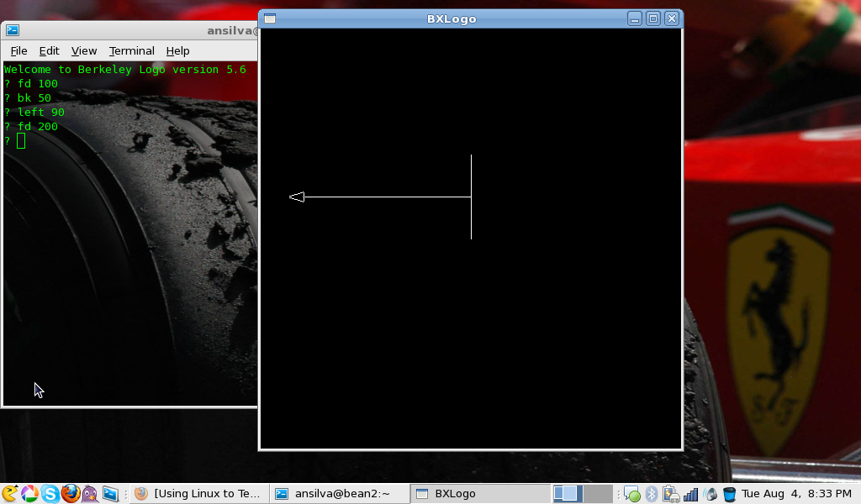Image resolution: width=861 pixels, height=504 pixels.
Task: Open the Help menu in terminal
Action: pyautogui.click(x=177, y=51)
